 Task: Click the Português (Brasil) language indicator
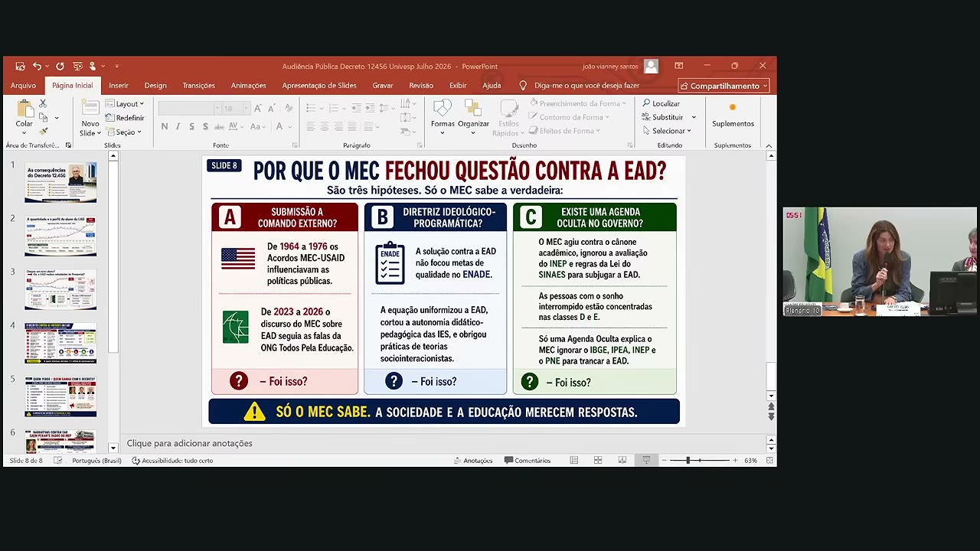coord(96,461)
